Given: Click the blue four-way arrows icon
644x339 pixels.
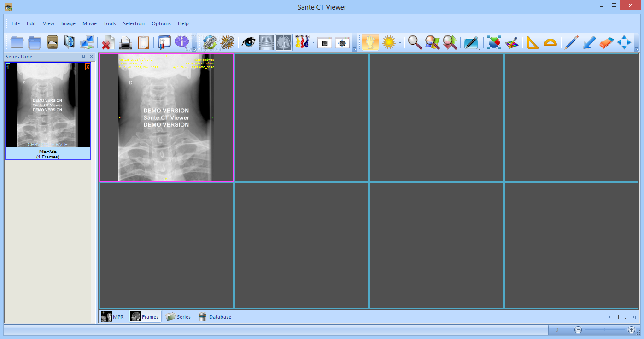Looking at the screenshot, I should click(624, 42).
